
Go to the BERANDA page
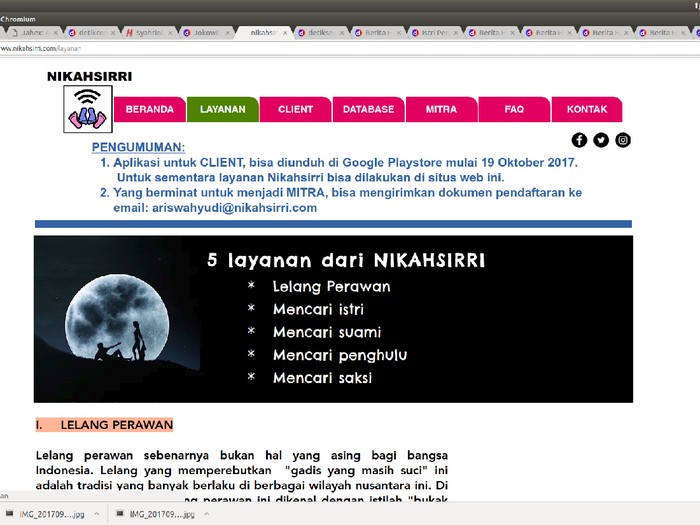point(150,109)
